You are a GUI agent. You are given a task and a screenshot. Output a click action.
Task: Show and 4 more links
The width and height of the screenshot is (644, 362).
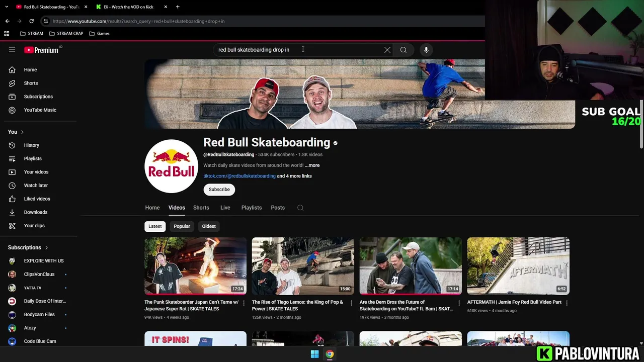[294, 176]
